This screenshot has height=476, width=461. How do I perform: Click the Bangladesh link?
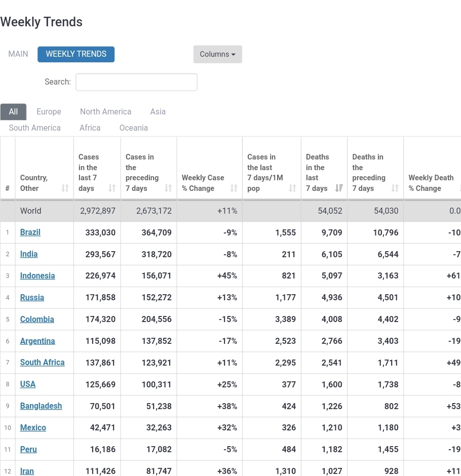[x=41, y=406]
